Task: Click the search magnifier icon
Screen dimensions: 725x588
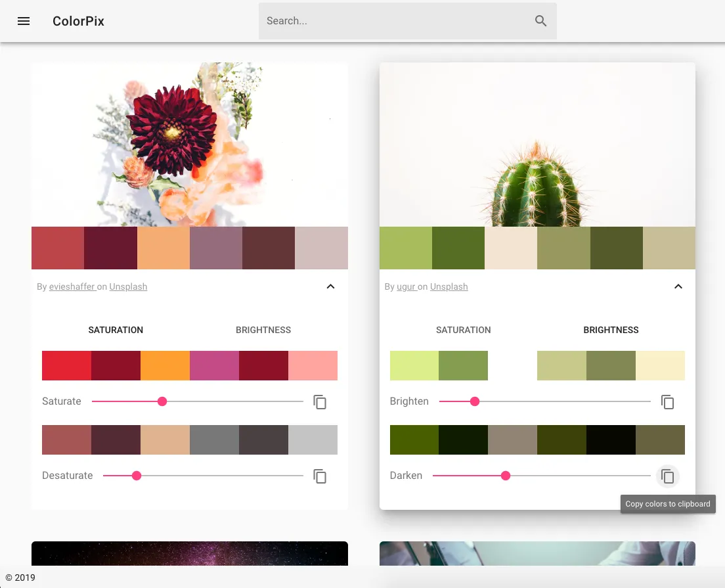Action: click(x=540, y=21)
